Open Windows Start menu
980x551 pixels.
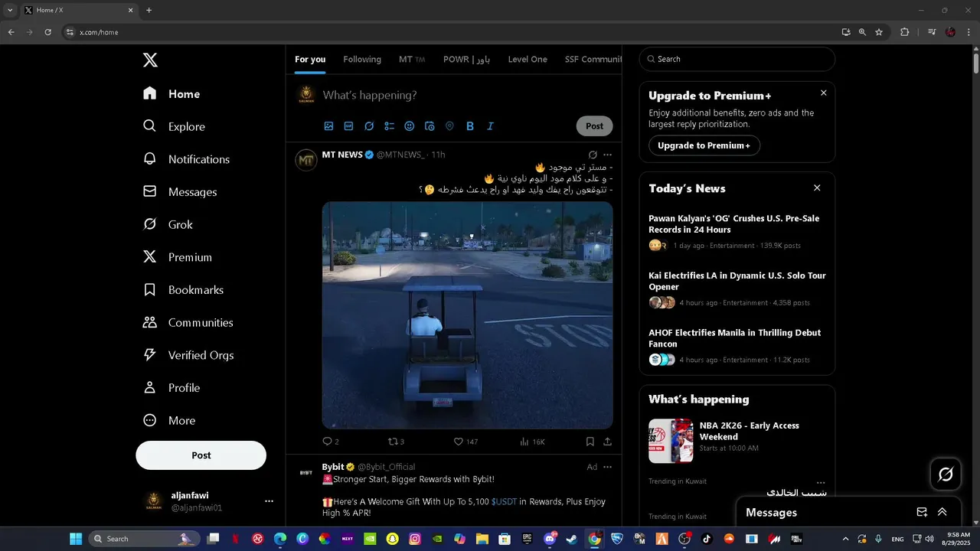coord(76,539)
